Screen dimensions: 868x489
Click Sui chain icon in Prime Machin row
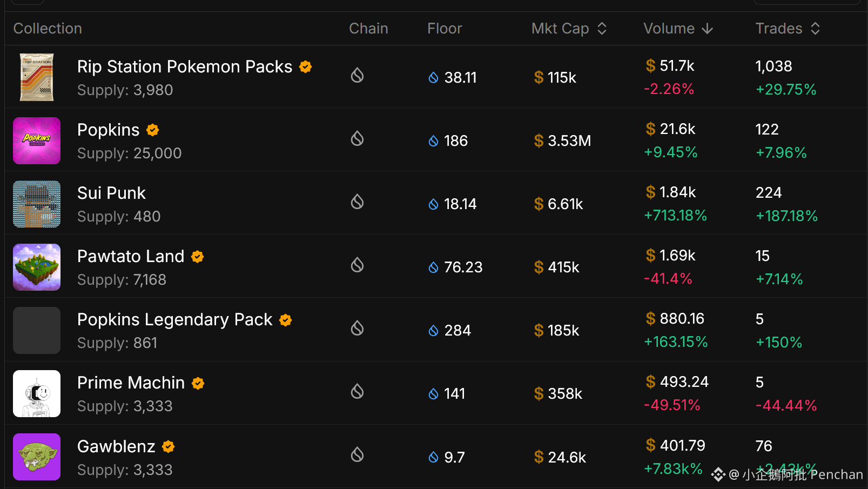[x=357, y=391]
